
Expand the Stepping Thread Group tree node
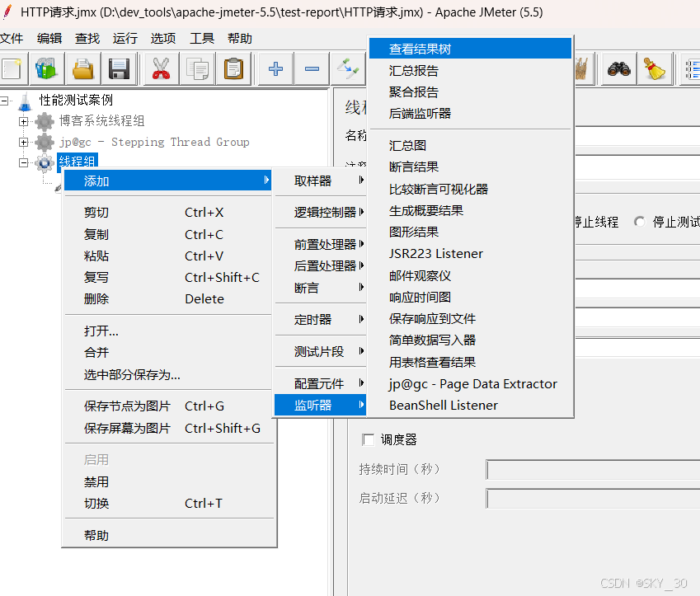click(x=24, y=142)
